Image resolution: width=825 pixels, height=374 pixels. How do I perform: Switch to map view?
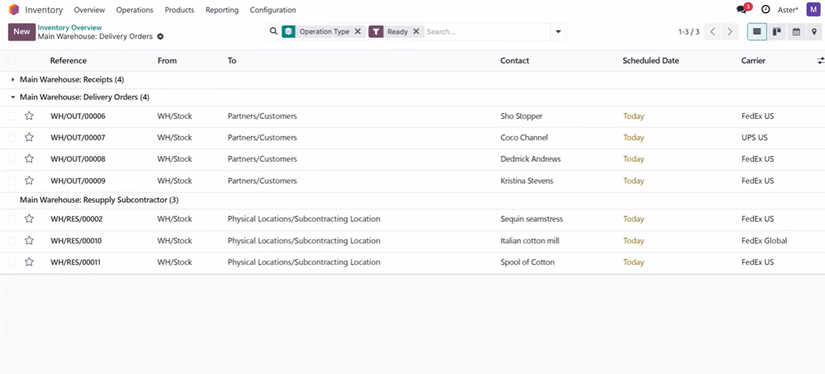[x=814, y=32]
